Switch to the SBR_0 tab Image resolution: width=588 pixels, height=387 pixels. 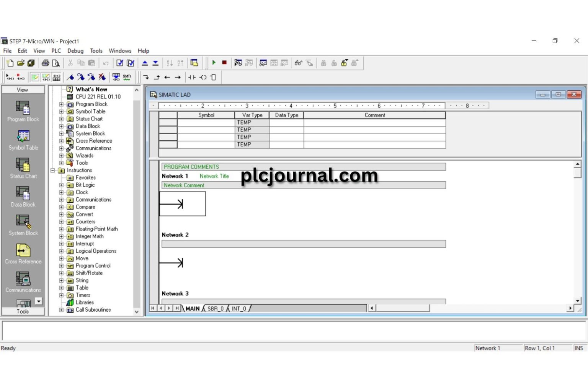click(x=215, y=309)
